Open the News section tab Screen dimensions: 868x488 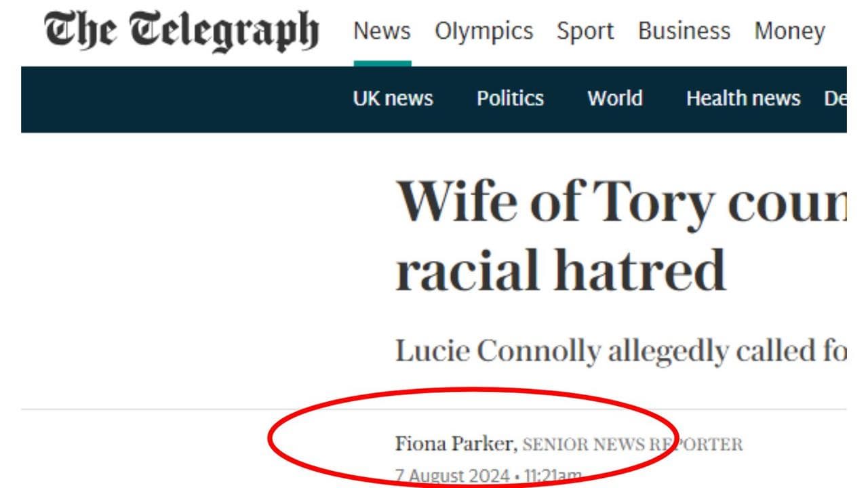coord(383,30)
